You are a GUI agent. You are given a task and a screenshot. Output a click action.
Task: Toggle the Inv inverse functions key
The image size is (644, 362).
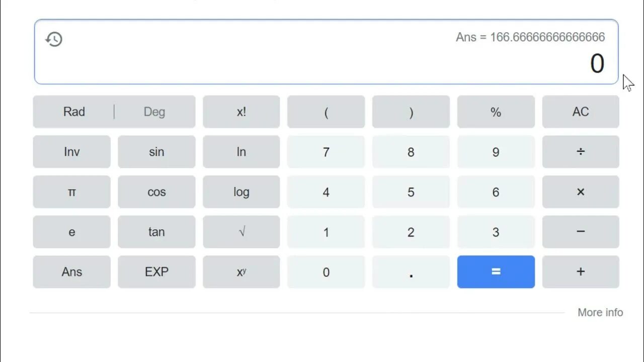click(x=71, y=152)
